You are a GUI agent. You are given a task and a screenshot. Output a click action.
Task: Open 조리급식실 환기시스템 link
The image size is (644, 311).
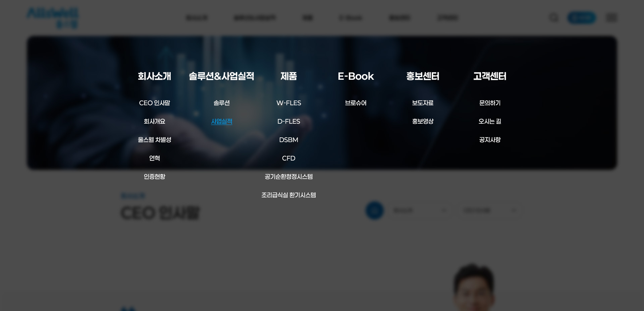click(x=288, y=195)
